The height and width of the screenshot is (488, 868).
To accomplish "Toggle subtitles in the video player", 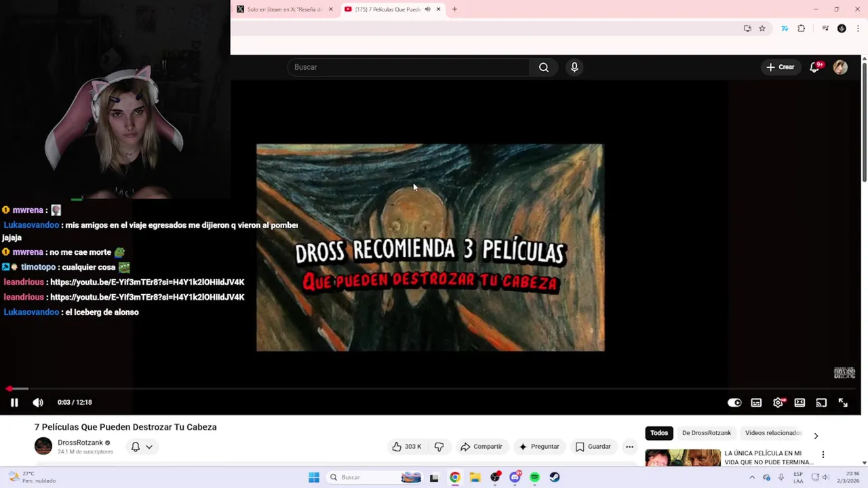I will pos(756,403).
